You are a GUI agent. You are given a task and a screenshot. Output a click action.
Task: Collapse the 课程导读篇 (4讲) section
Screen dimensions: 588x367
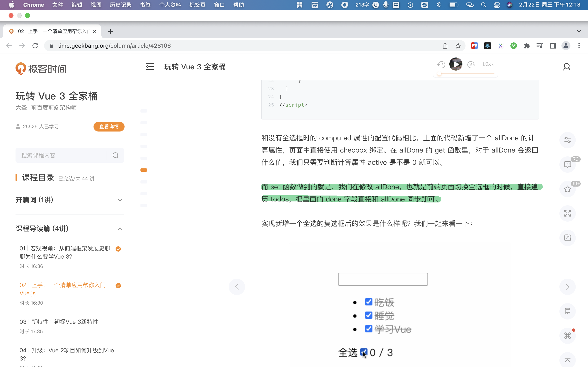tap(120, 229)
